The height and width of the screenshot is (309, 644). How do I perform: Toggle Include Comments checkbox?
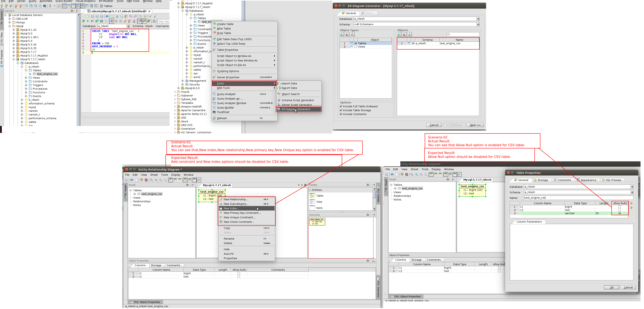[341, 114]
